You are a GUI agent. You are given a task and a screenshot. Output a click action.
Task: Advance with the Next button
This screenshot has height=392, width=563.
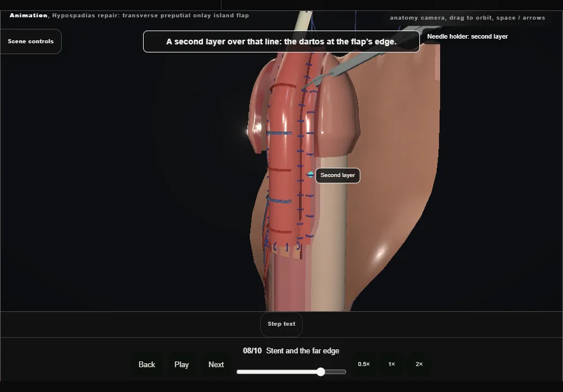coord(216,364)
